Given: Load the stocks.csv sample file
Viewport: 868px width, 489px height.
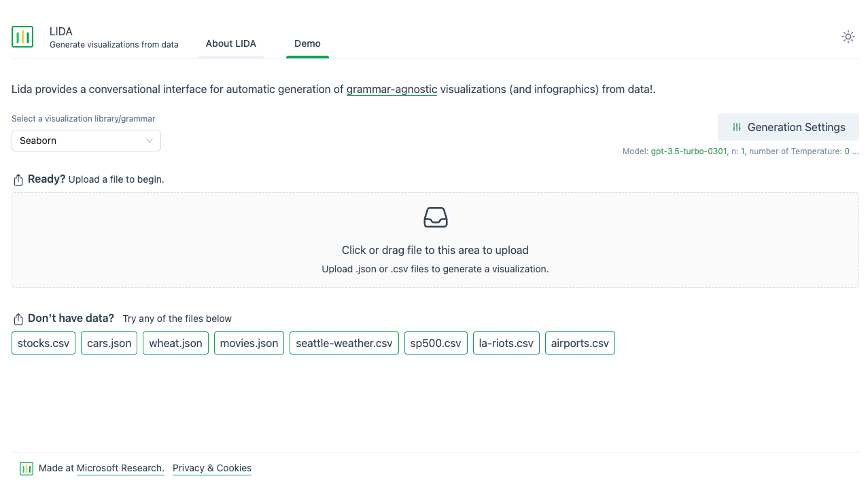Looking at the screenshot, I should coord(43,343).
